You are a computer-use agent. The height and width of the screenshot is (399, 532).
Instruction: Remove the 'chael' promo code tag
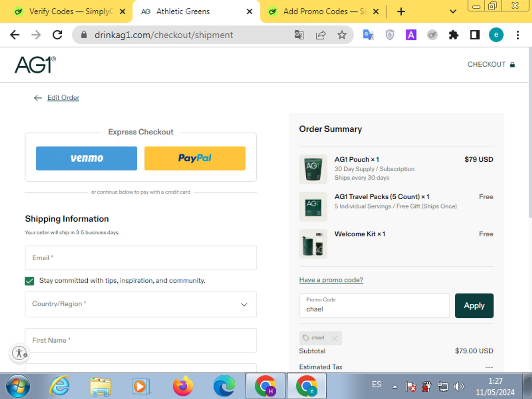pos(334,338)
